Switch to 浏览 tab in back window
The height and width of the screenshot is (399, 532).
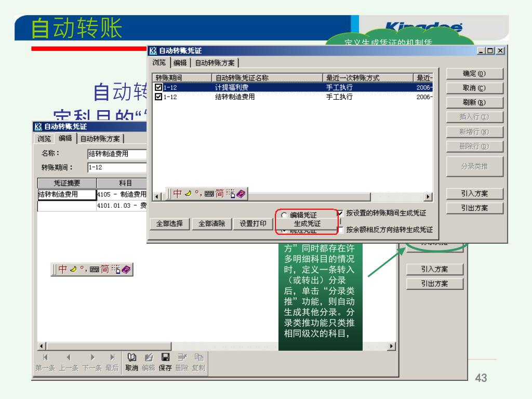(x=44, y=138)
